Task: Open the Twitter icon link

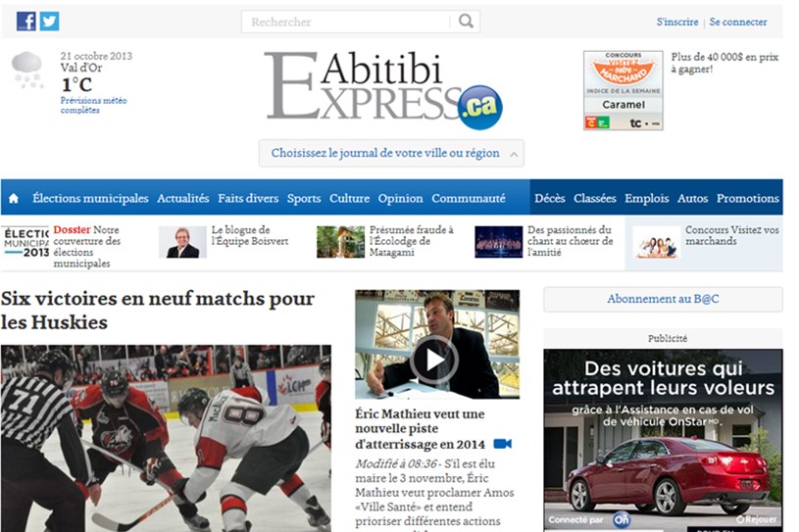Action: click(x=49, y=22)
